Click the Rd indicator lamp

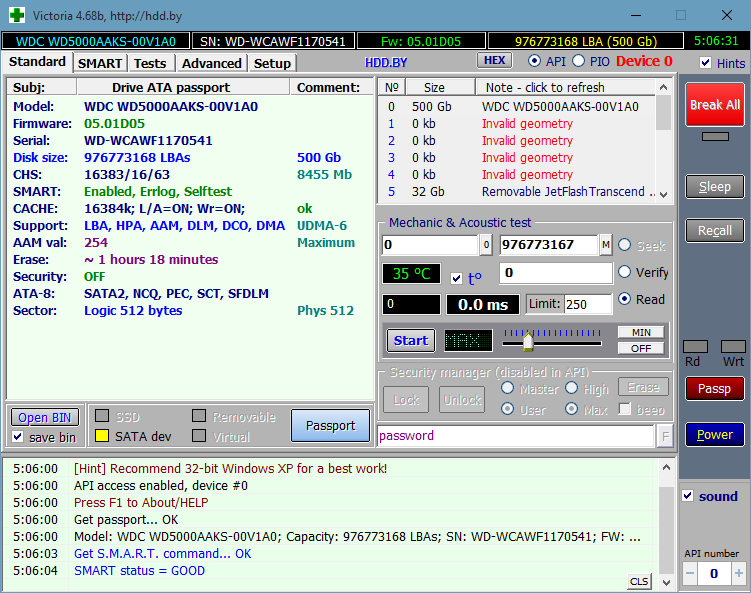tap(695, 346)
